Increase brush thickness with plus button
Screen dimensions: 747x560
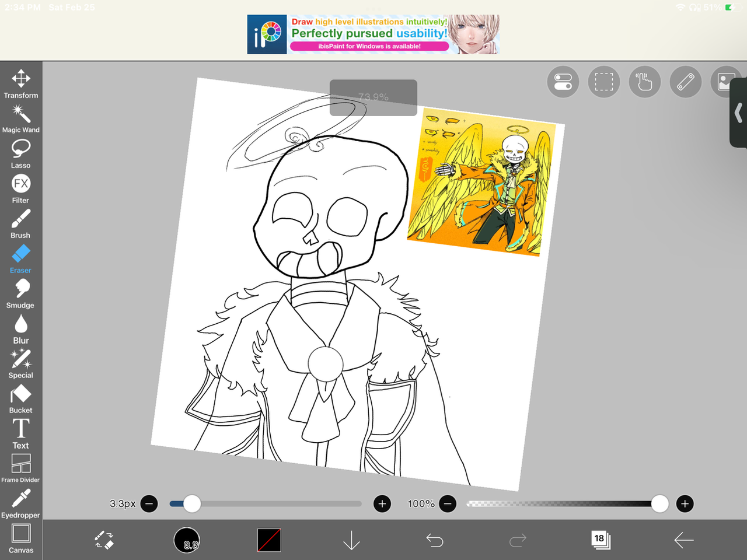pyautogui.click(x=382, y=503)
